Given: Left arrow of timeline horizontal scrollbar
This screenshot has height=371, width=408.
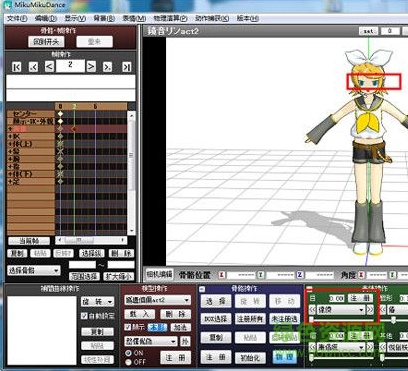Looking at the screenshot, I should pyautogui.click(x=59, y=240).
